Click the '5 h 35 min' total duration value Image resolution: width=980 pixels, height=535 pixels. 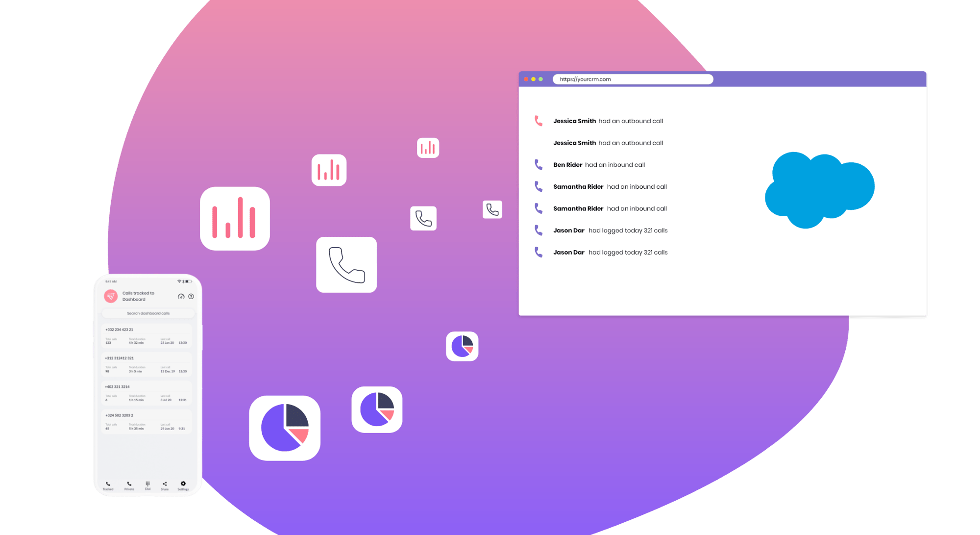(136, 429)
